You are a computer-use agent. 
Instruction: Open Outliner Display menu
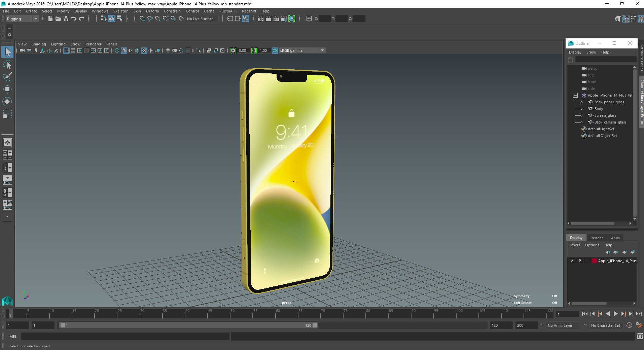pos(575,53)
